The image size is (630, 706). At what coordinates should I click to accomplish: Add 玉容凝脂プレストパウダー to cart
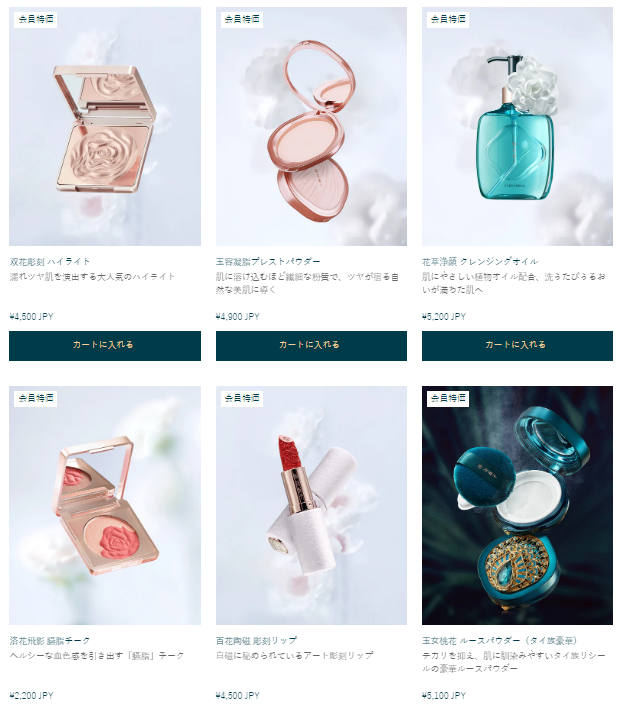pos(311,346)
